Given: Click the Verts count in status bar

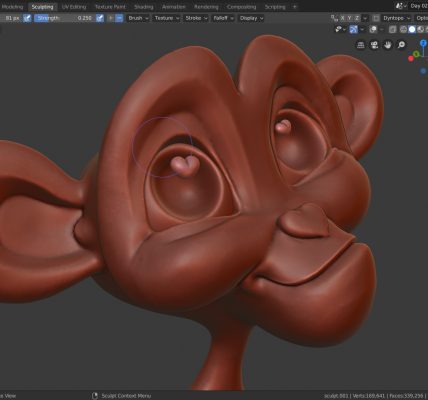Looking at the screenshot, I should 368,396.
